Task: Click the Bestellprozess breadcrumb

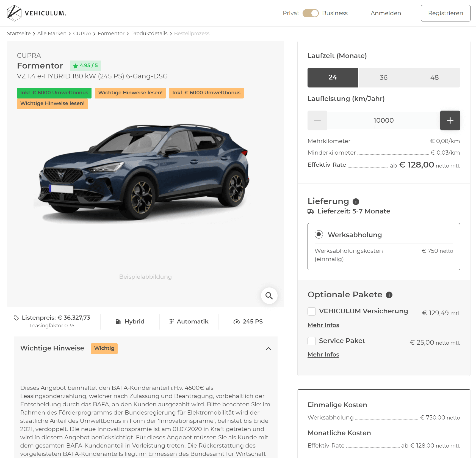Action: click(x=192, y=34)
